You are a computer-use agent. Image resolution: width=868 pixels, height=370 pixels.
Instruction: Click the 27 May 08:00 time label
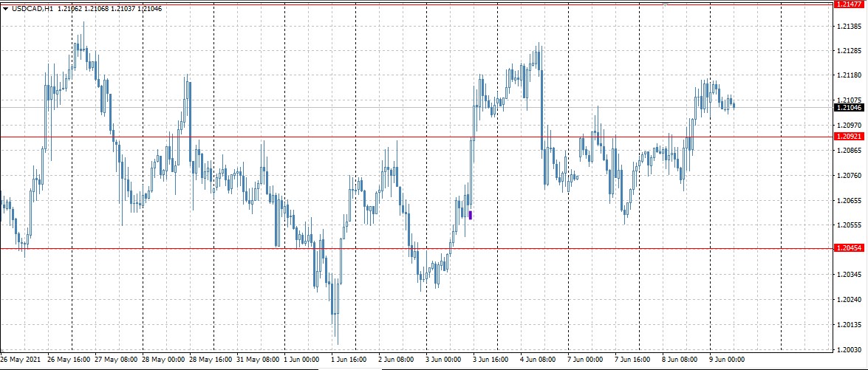pos(116,359)
